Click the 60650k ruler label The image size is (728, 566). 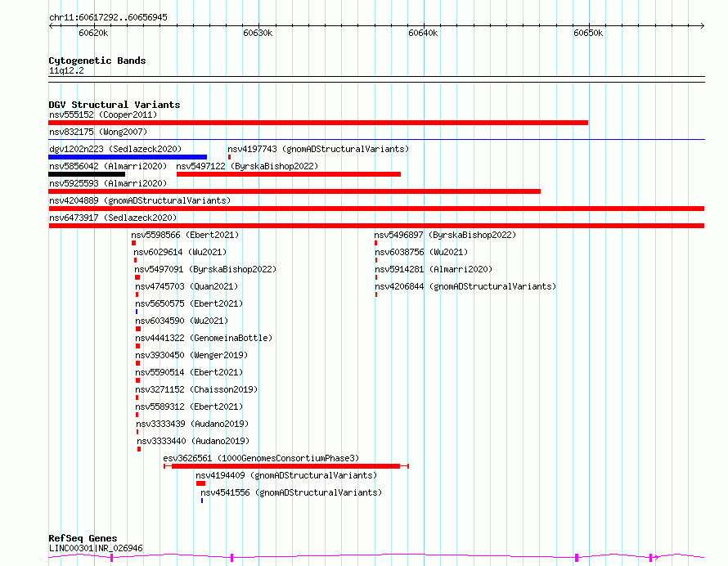588,33
